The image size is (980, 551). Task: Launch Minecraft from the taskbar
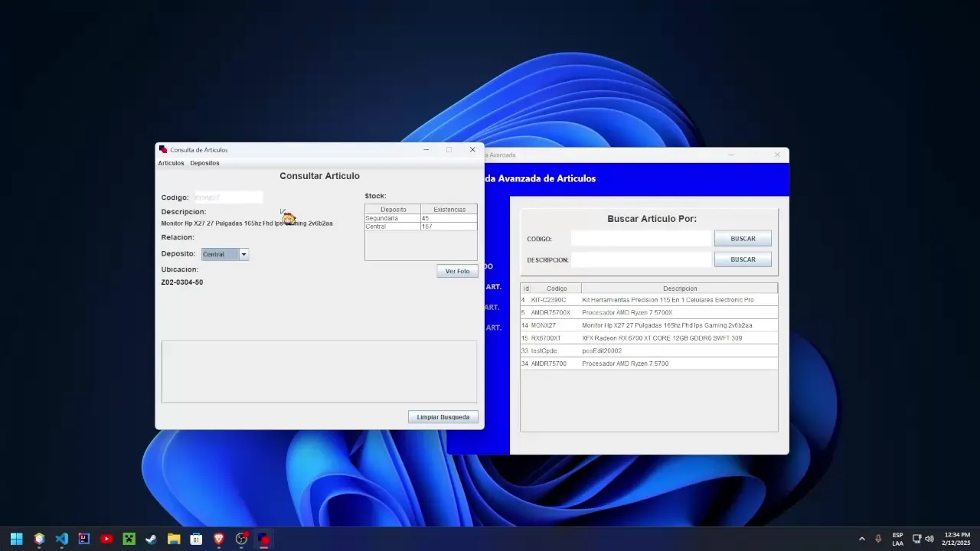point(129,539)
